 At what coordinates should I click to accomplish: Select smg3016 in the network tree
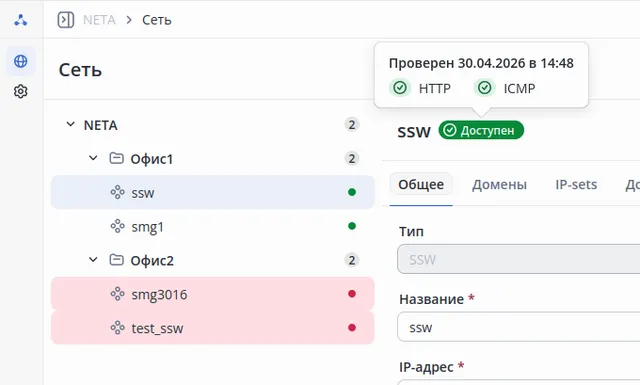213,294
